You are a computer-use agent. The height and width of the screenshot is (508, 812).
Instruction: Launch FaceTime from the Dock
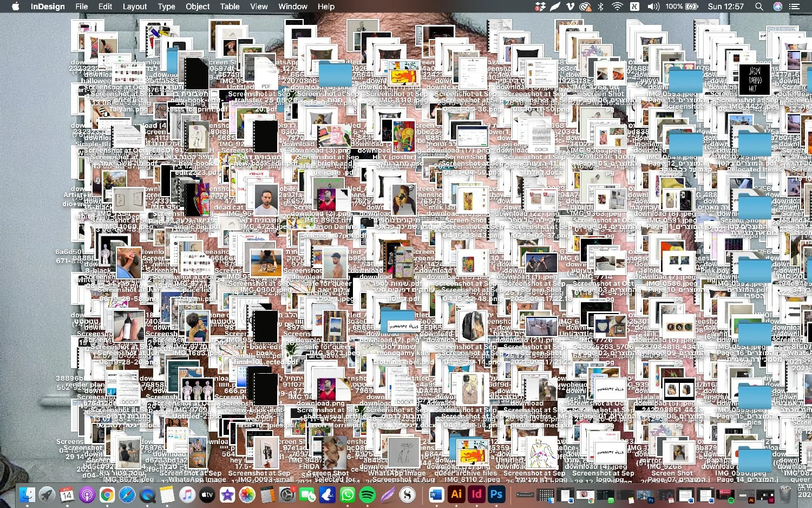pyautogui.click(x=307, y=494)
